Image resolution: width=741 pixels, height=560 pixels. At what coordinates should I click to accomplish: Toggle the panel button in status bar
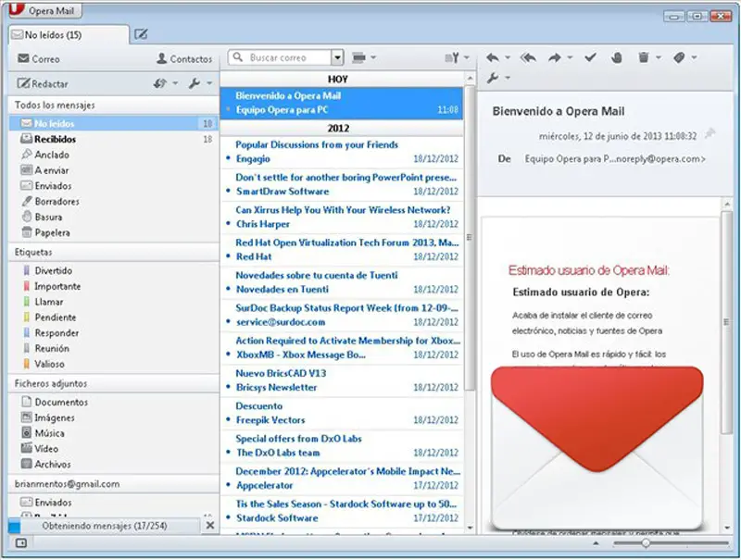pyautogui.click(x=21, y=543)
